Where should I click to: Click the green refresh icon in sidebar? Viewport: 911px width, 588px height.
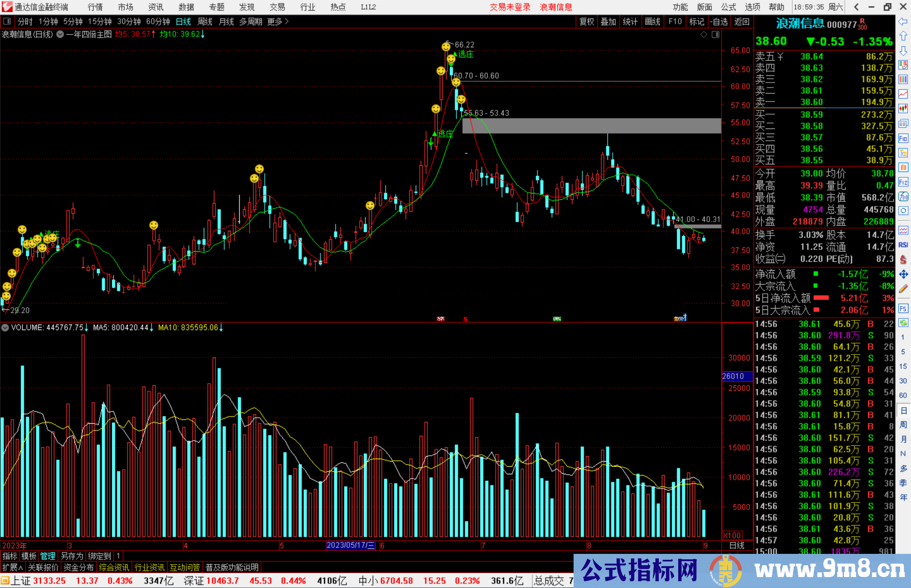(x=903, y=323)
